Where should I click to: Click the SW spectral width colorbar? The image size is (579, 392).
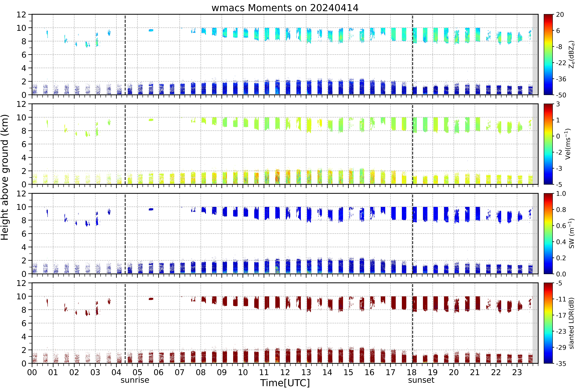click(x=548, y=233)
